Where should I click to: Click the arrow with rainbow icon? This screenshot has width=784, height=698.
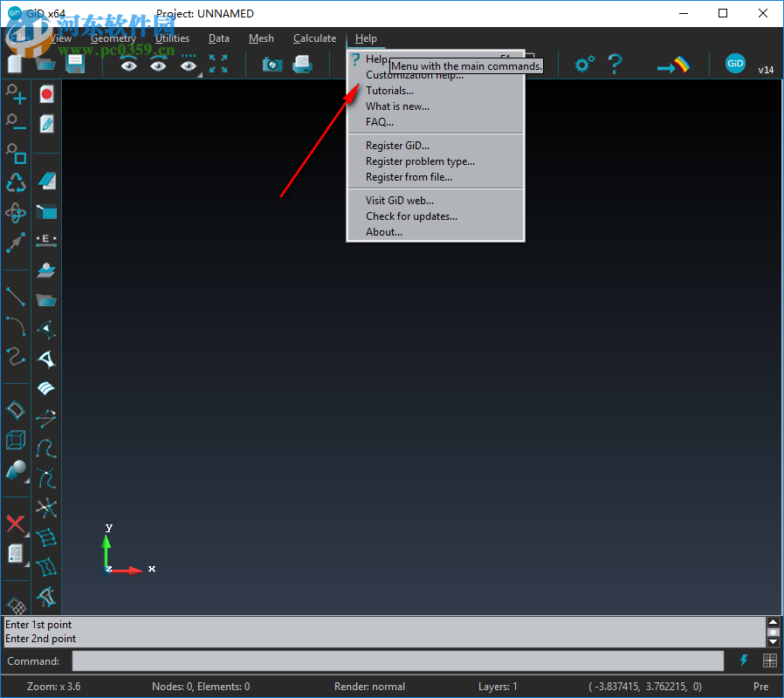click(673, 65)
